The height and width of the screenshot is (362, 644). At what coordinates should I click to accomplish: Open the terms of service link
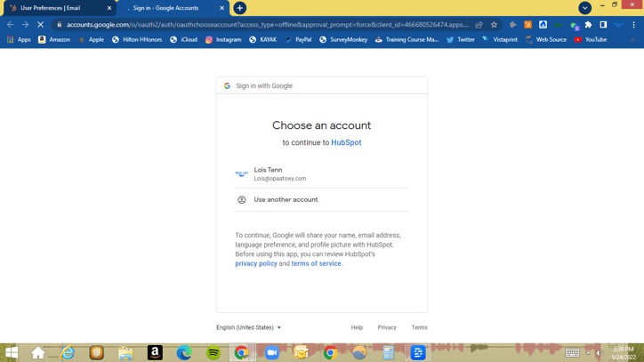316,264
